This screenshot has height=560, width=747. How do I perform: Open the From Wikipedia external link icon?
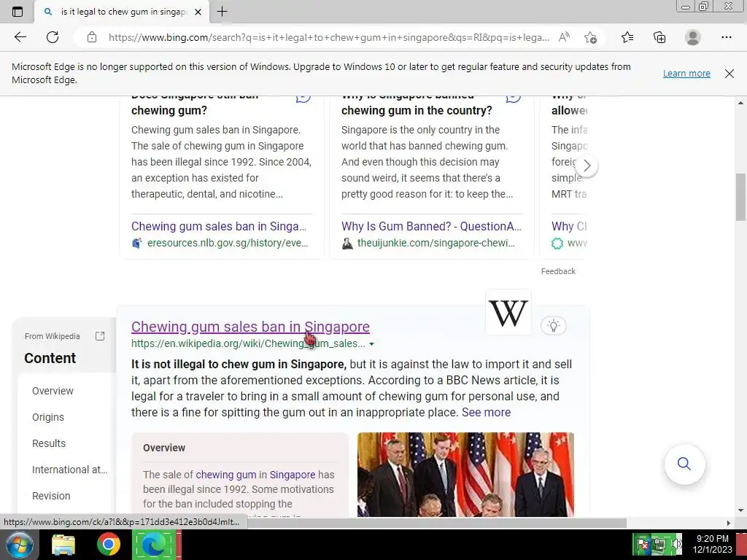coord(100,336)
